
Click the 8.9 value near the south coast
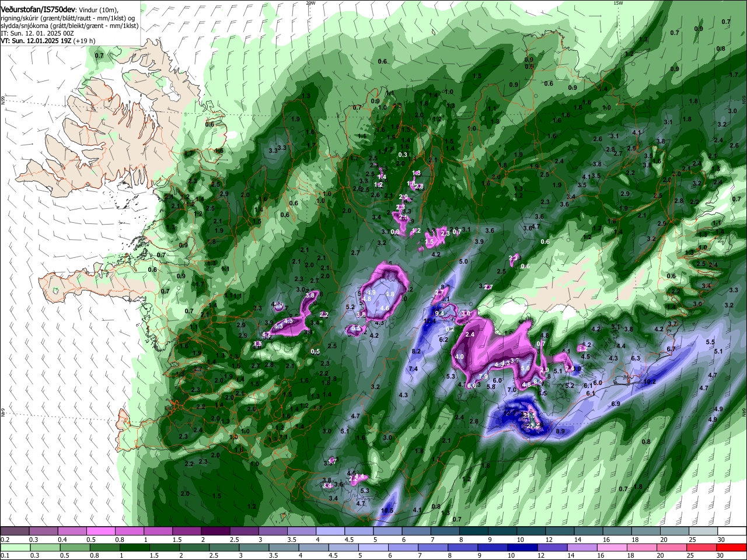(x=560, y=431)
